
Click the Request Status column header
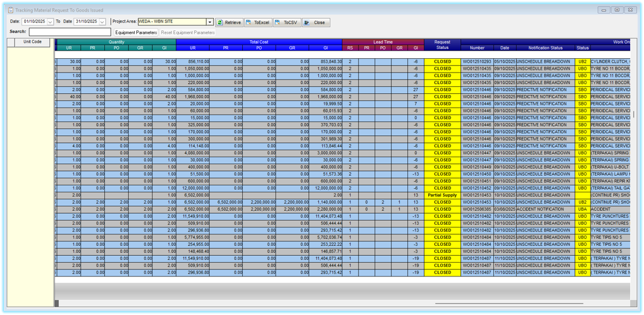pyautogui.click(x=443, y=45)
